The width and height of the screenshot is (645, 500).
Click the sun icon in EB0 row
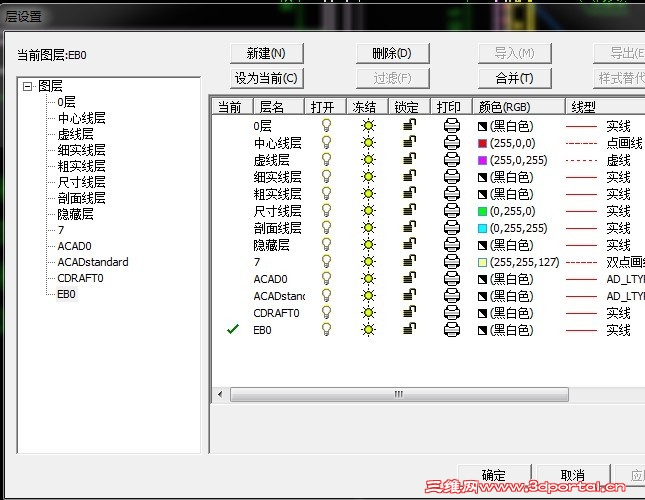[369, 330]
